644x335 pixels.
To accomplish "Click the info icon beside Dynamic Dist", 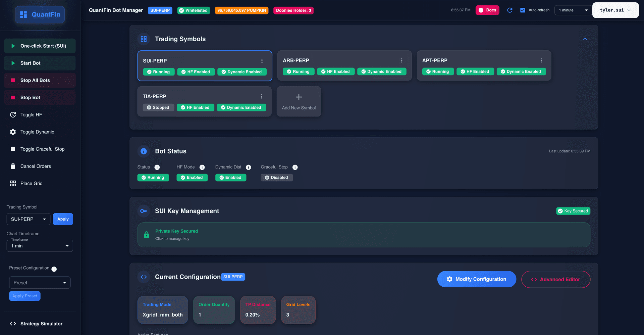I will tap(249, 167).
